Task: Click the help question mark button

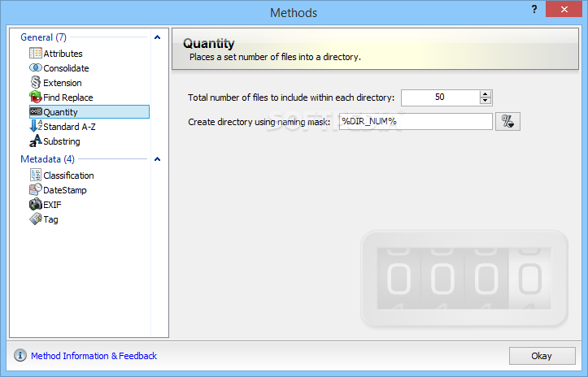Action: tap(534, 10)
